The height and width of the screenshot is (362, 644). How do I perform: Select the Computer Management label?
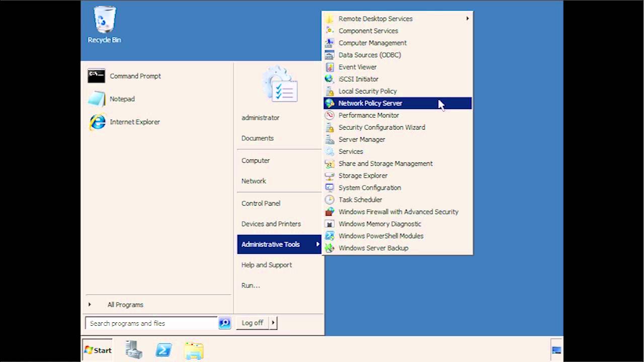373,43
